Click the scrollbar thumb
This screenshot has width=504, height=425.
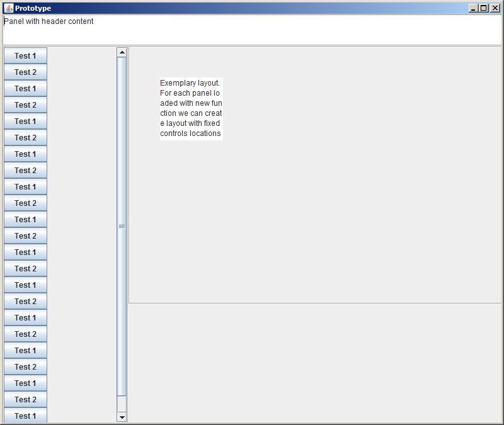point(121,227)
